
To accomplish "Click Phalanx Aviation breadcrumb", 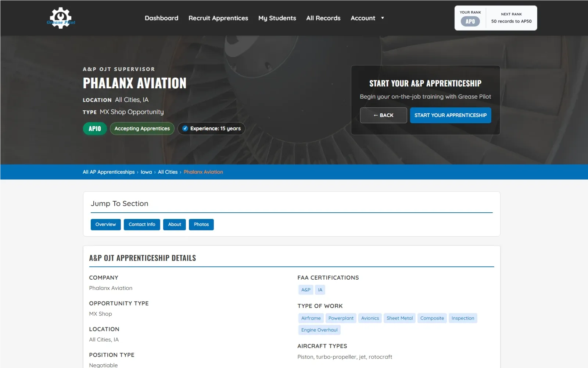I will 203,172.
